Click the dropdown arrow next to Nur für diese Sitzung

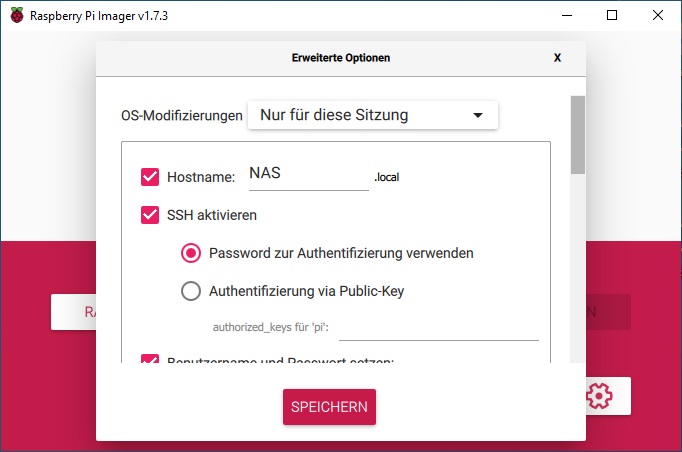pos(478,115)
